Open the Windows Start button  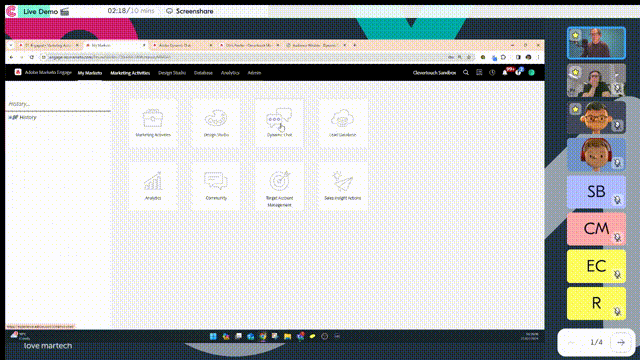(x=213, y=336)
